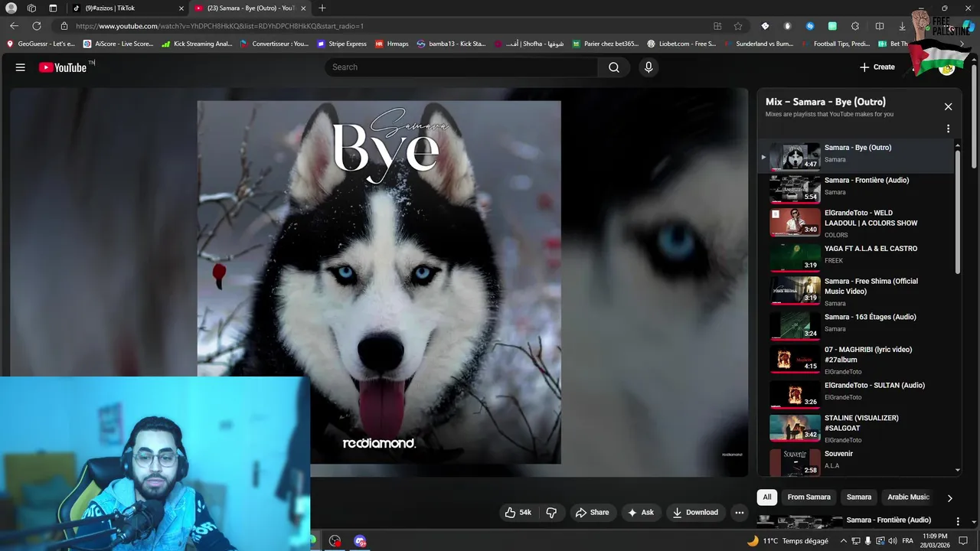Screen dimensions: 980x551
Task: Open the YouTube hamburger guide menu
Action: (21, 67)
